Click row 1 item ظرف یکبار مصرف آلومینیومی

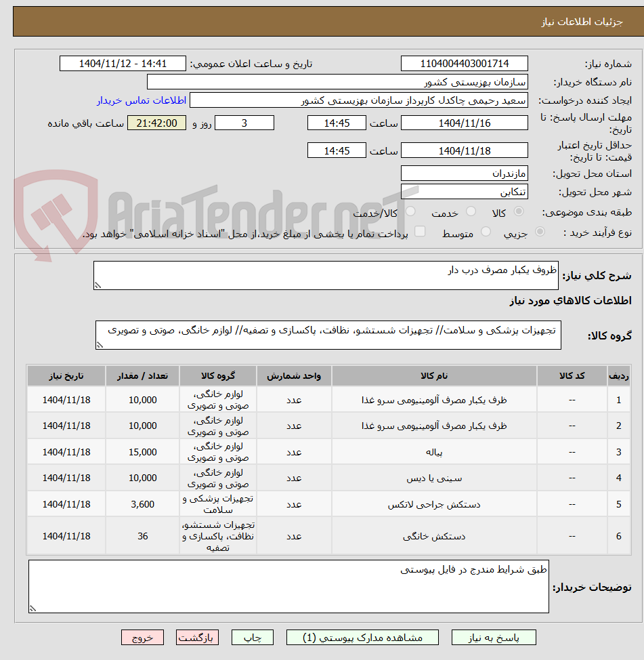pyautogui.click(x=434, y=400)
